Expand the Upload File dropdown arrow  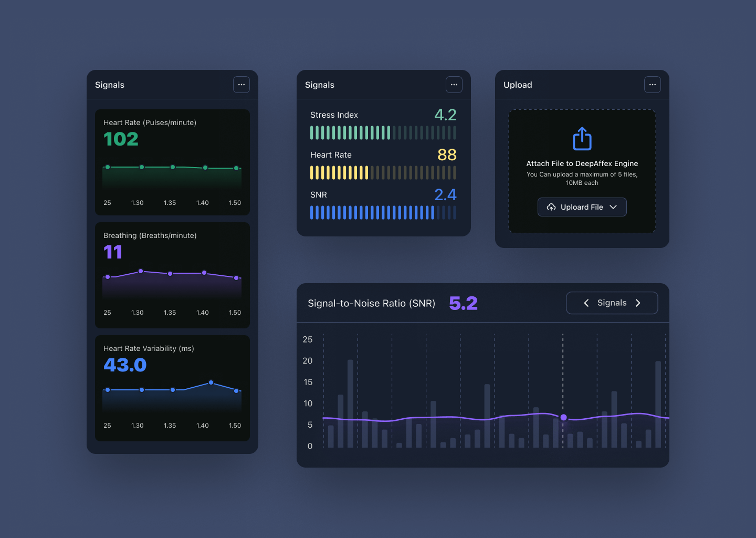[613, 207]
